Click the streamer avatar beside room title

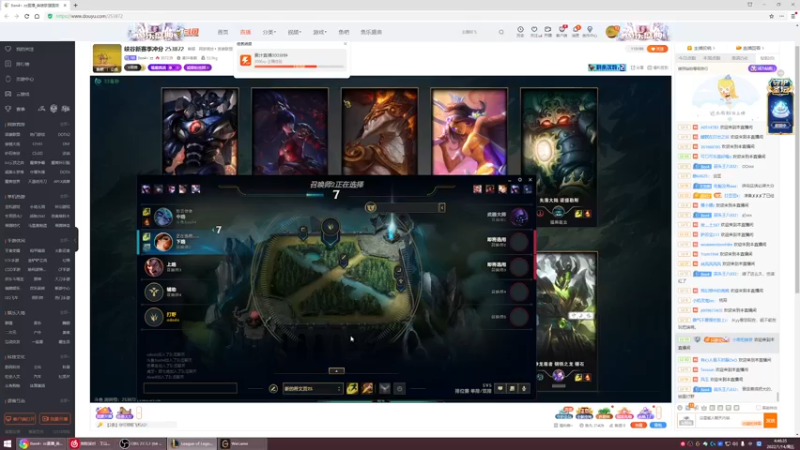(107, 58)
